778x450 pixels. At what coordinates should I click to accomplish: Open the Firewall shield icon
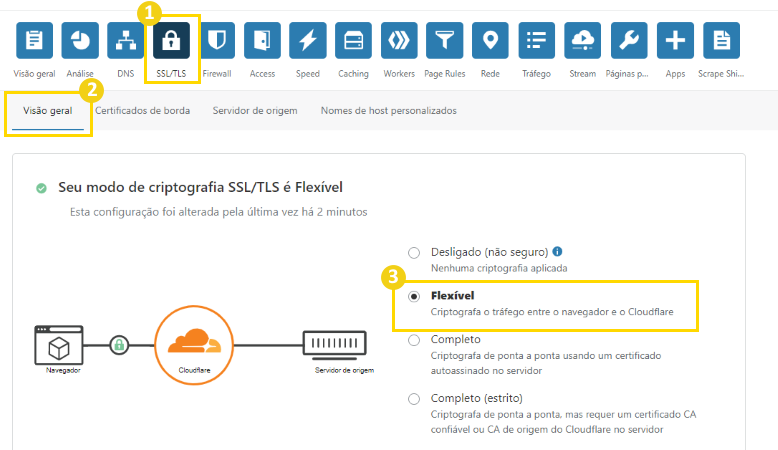pyautogui.click(x=217, y=40)
